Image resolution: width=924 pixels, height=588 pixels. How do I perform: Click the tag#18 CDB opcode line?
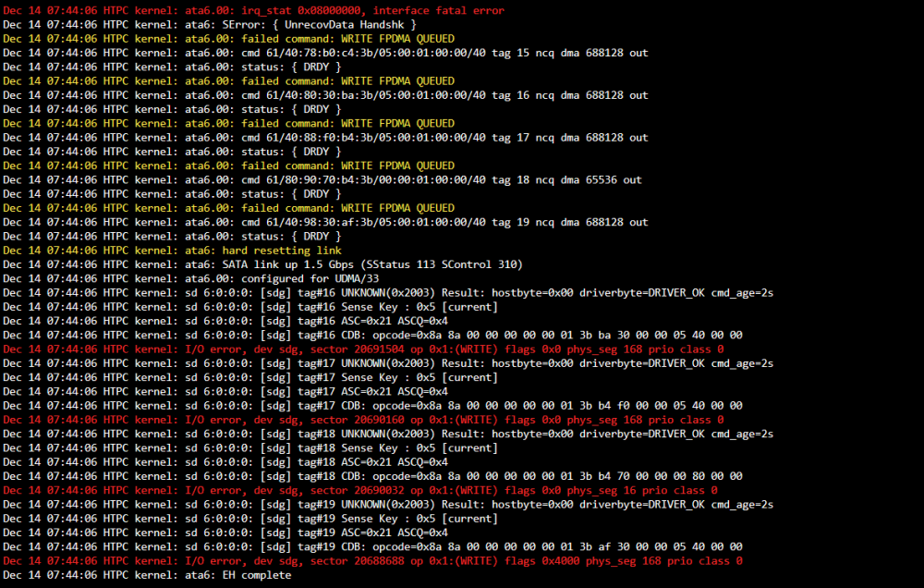[372, 476]
